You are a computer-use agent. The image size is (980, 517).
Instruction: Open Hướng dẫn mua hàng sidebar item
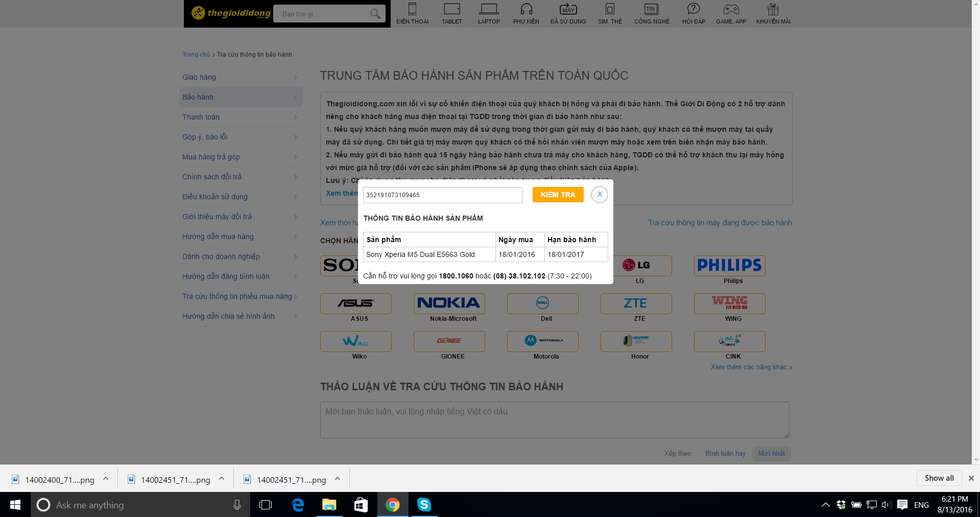[241, 237]
